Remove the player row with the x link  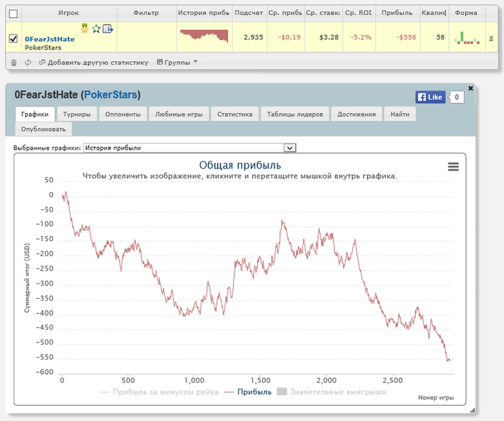[491, 38]
